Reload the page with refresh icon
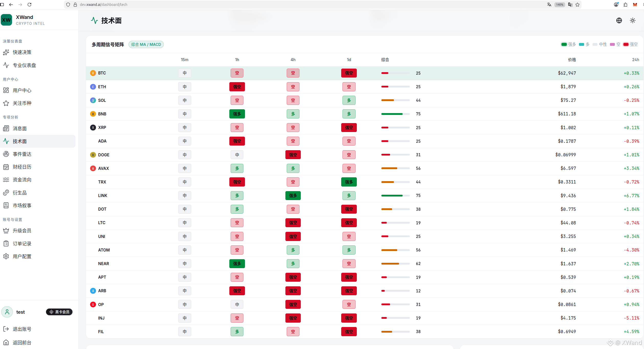 [29, 5]
